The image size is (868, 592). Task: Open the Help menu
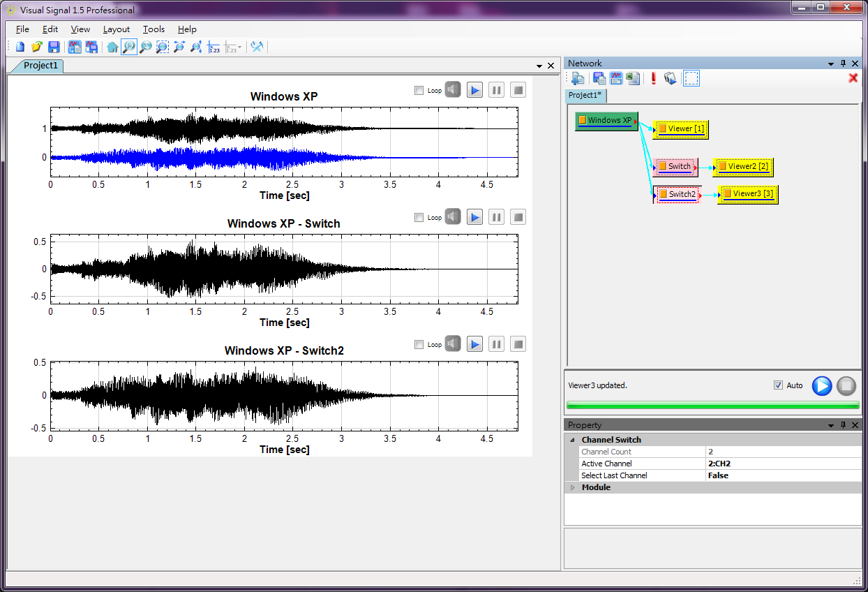pos(187,29)
